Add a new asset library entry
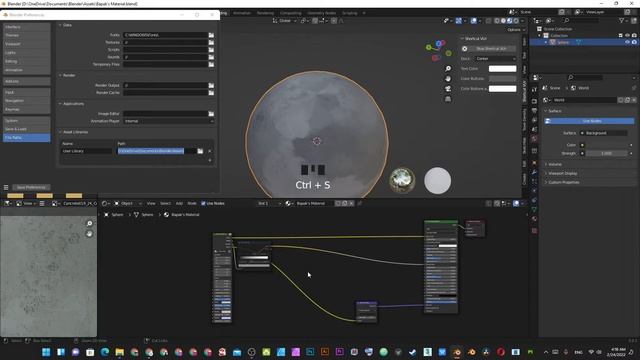 pyautogui.click(x=210, y=160)
